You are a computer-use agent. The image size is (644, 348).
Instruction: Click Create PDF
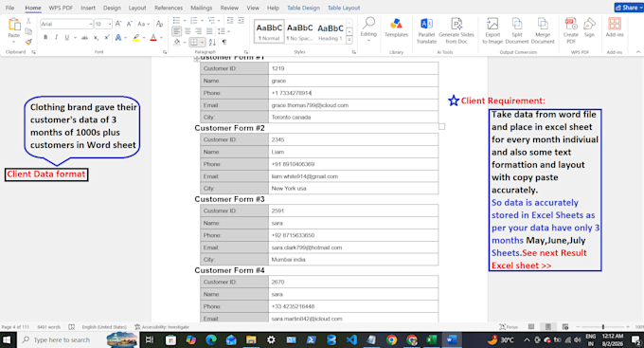tap(571, 31)
